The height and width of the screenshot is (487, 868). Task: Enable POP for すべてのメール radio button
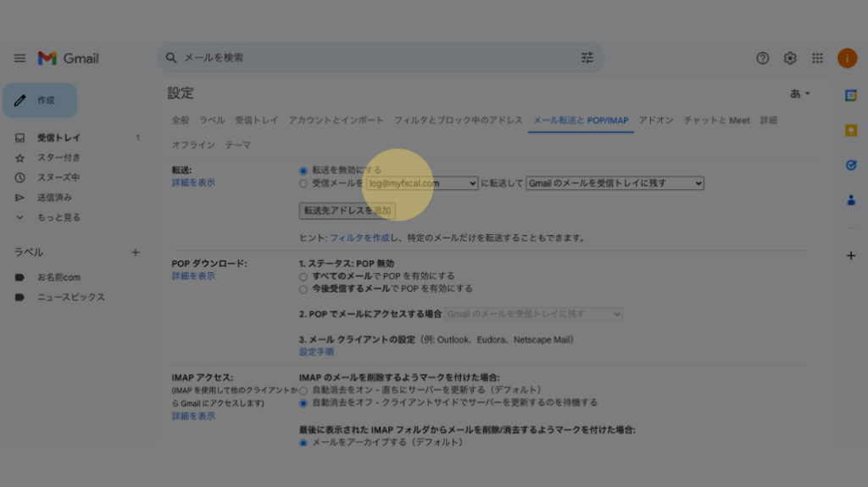303,277
